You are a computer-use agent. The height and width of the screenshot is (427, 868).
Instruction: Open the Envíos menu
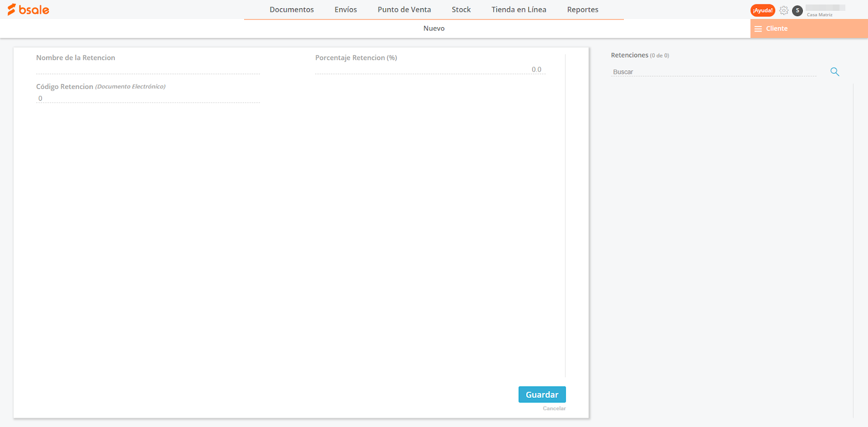[x=346, y=10]
